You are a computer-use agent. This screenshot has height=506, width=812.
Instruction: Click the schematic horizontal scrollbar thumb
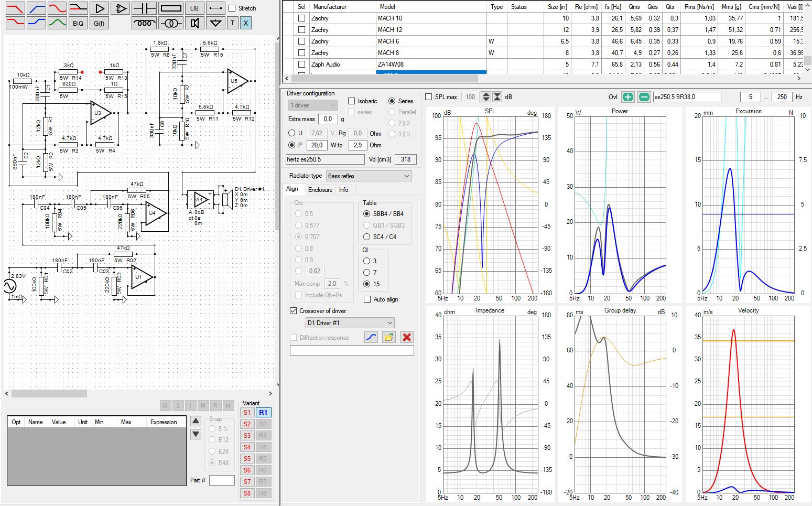49,393
